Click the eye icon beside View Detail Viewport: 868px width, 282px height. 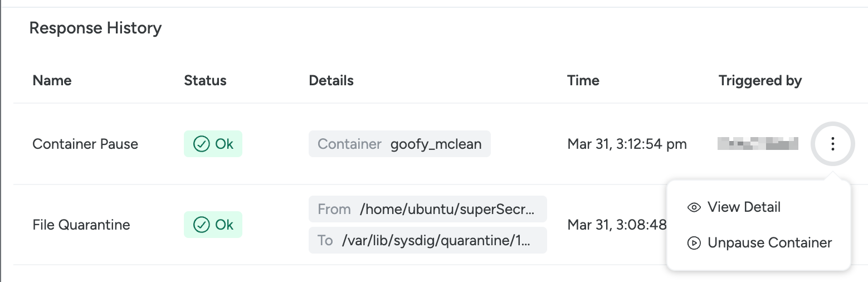click(694, 207)
